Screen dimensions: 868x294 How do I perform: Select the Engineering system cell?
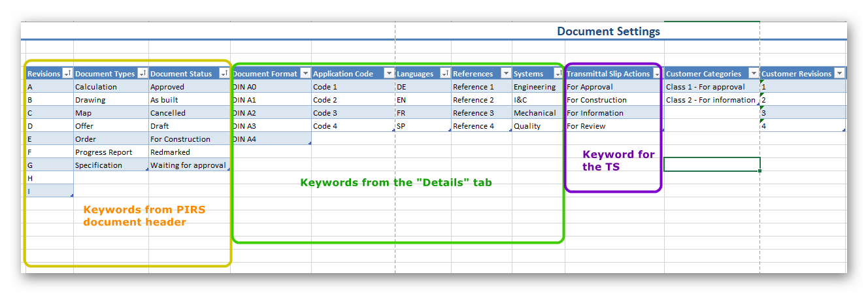(539, 87)
